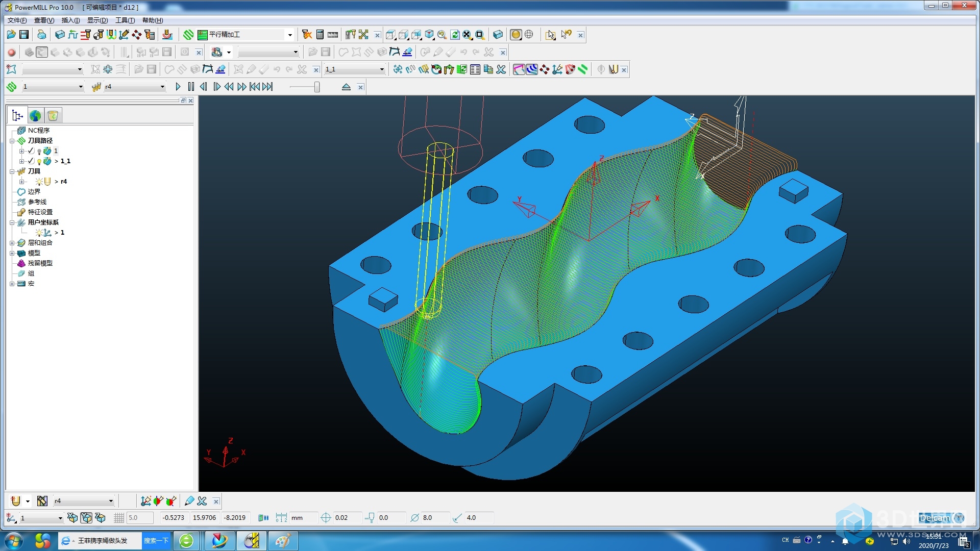Toggle light bulb for tool r4
This screenshot has width=980, height=551.
39,182
